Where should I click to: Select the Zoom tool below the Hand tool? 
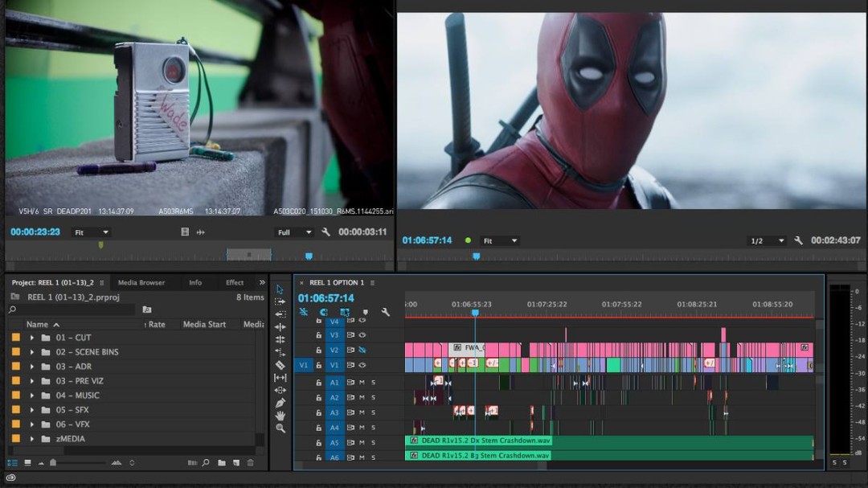tap(279, 428)
